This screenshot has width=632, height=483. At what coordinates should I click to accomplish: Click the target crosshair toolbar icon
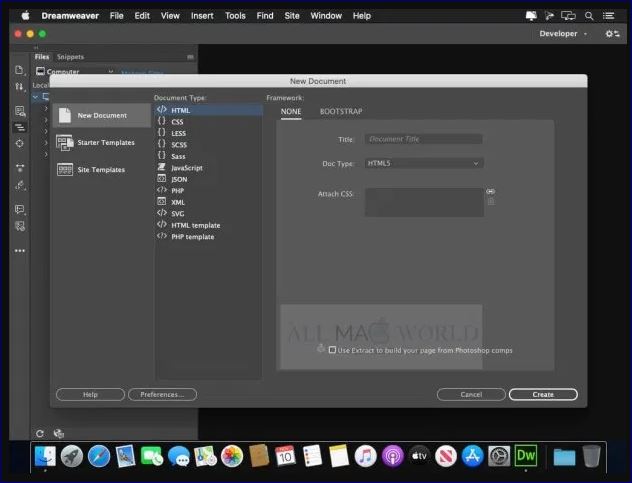click(19, 144)
